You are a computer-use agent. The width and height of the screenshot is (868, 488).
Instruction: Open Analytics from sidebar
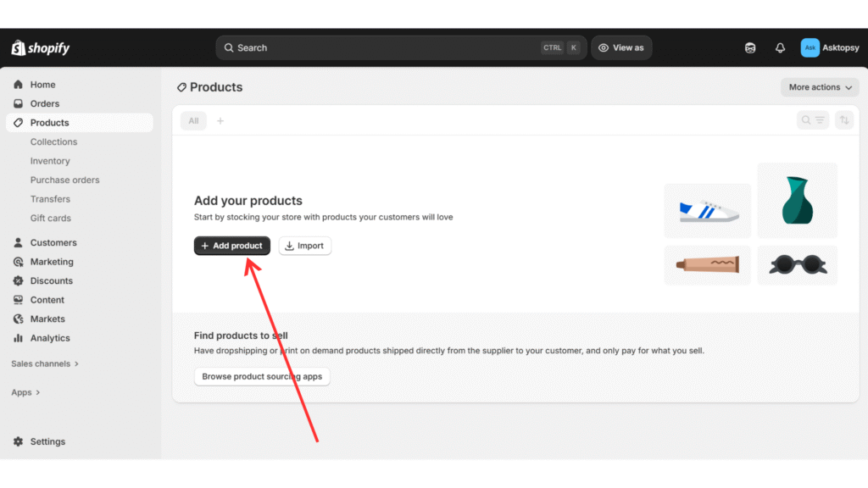[x=49, y=338]
